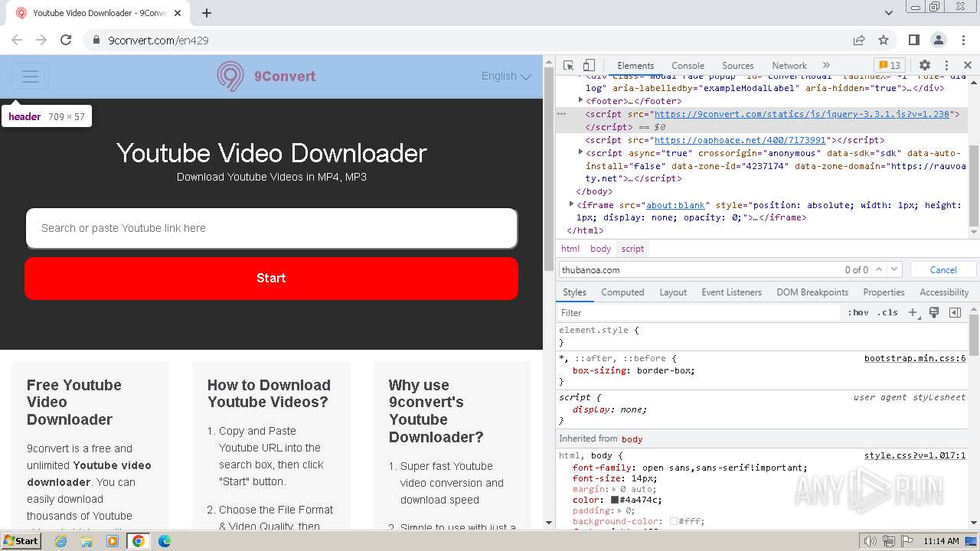The image size is (980, 551).
Task: Select html in the breadcrumb bar
Action: (x=570, y=249)
